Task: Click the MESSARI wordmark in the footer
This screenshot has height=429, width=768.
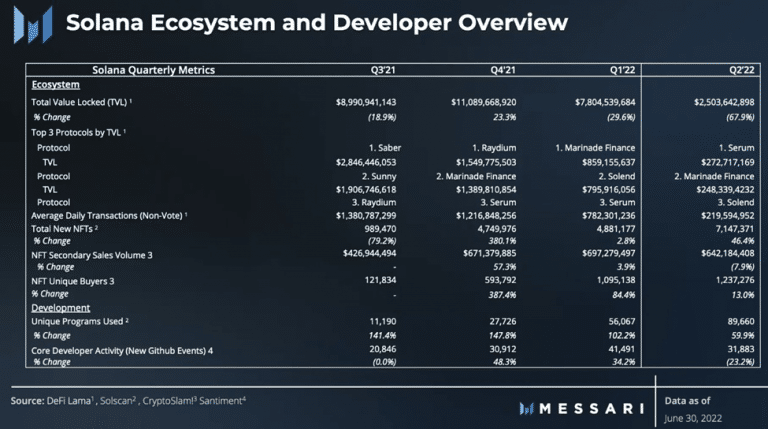Action: pyautogui.click(x=592, y=409)
